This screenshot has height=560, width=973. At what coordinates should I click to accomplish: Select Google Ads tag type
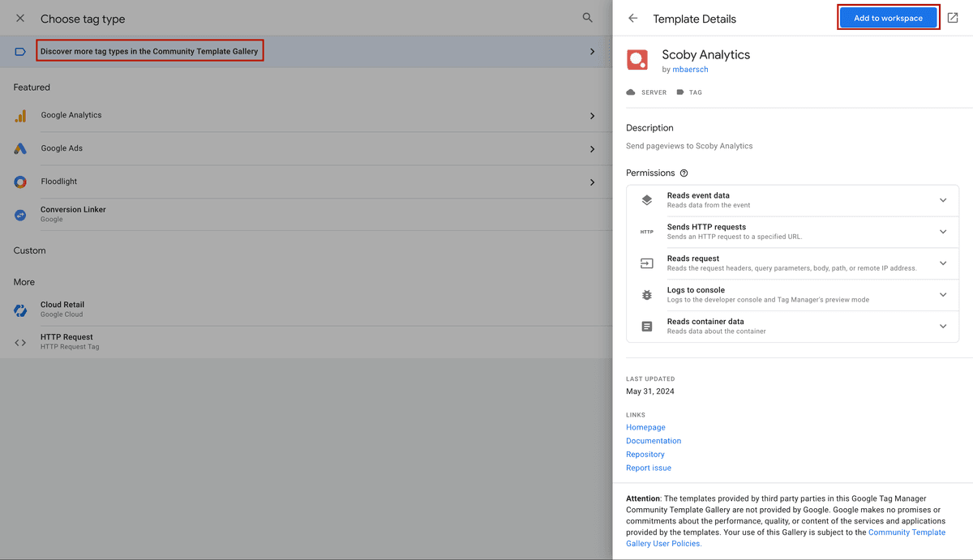click(x=304, y=149)
